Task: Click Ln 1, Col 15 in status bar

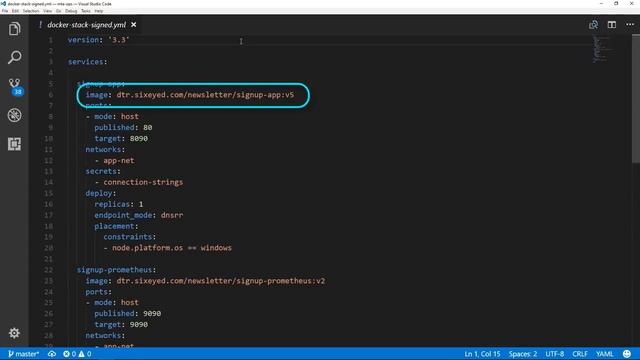Action: (482, 354)
